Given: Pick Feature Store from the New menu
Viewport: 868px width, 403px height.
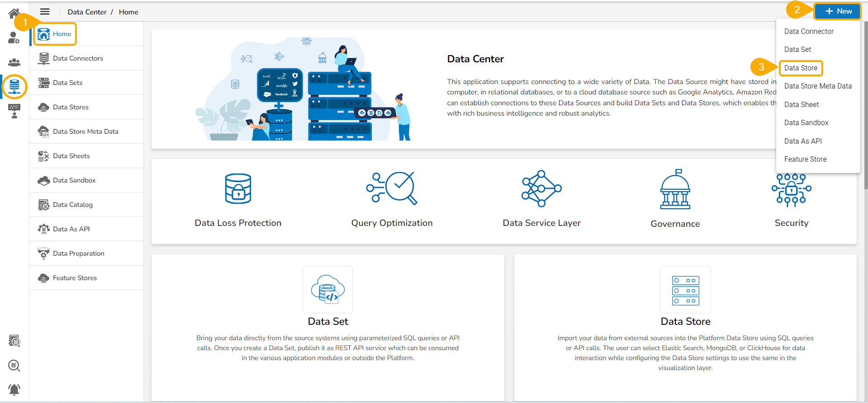Looking at the screenshot, I should pos(805,159).
